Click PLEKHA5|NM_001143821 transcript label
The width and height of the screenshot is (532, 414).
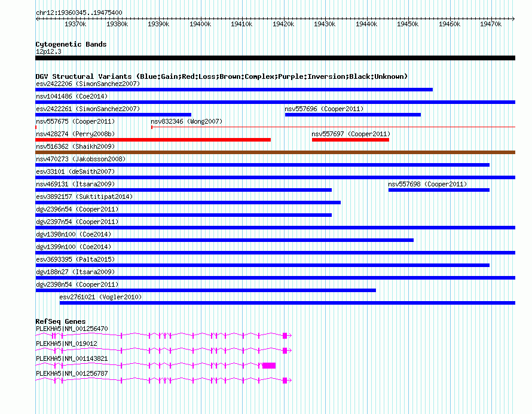[x=72, y=358]
